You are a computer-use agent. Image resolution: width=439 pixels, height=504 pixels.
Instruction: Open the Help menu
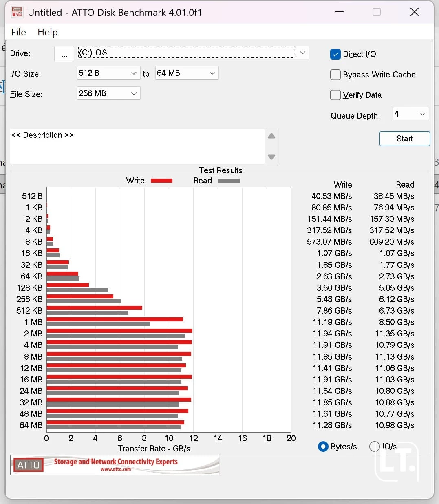(x=48, y=32)
